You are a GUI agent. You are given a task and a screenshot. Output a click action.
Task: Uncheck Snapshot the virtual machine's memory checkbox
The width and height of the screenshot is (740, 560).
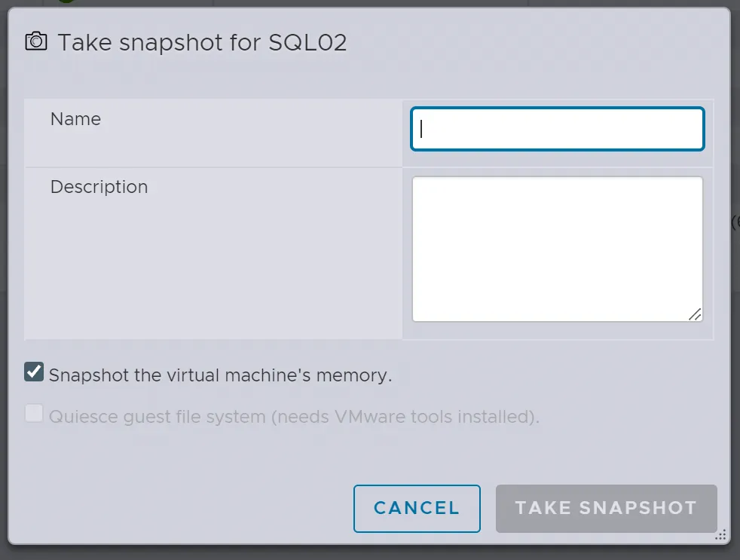coord(34,372)
